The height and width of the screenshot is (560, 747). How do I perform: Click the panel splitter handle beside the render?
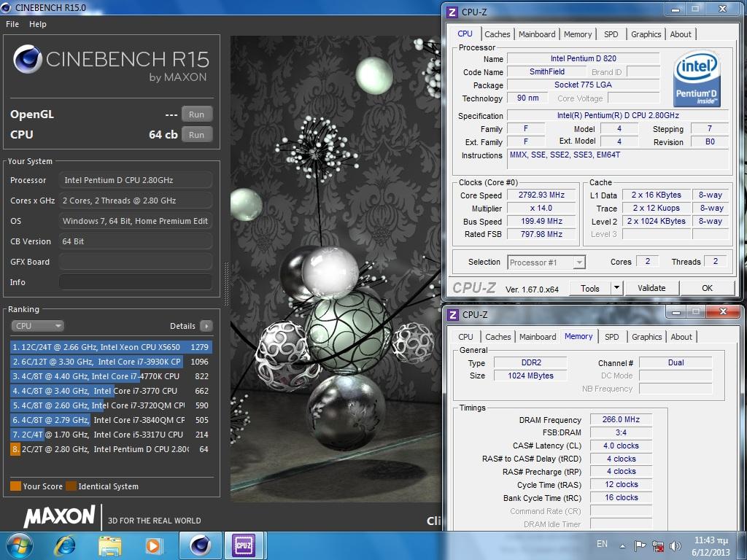click(226, 284)
